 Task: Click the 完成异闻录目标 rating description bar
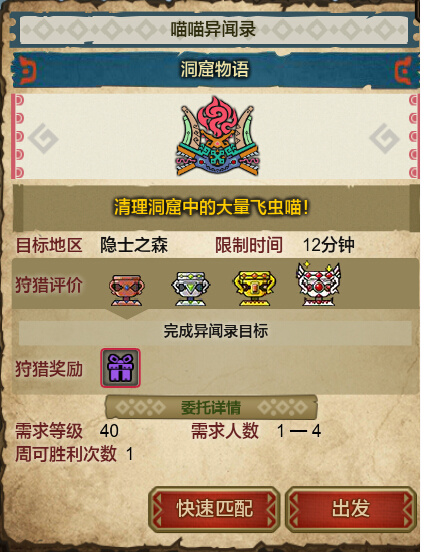(215, 332)
